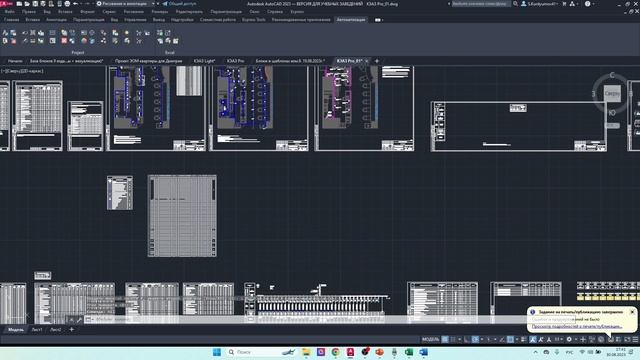
Task: Click the color wheel icon in Project panel
Action: point(84,41)
